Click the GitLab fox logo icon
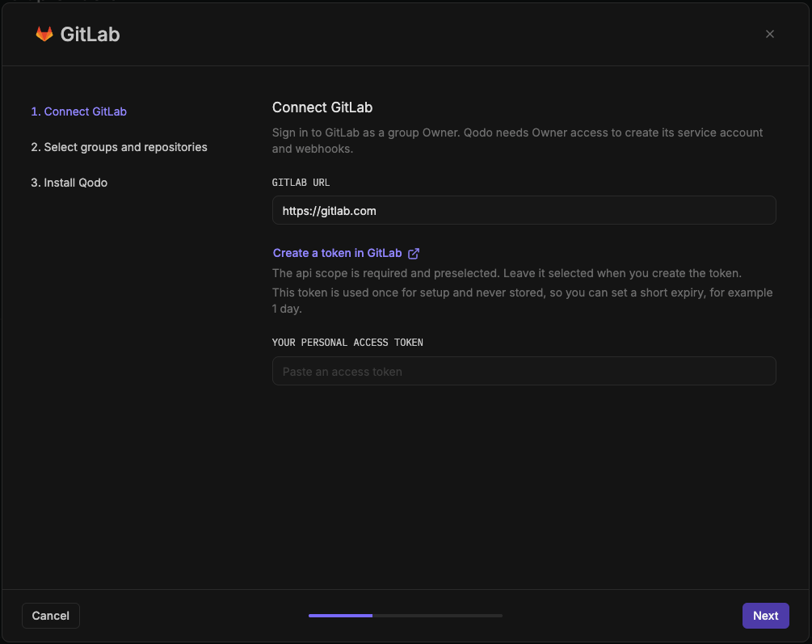 coord(44,34)
